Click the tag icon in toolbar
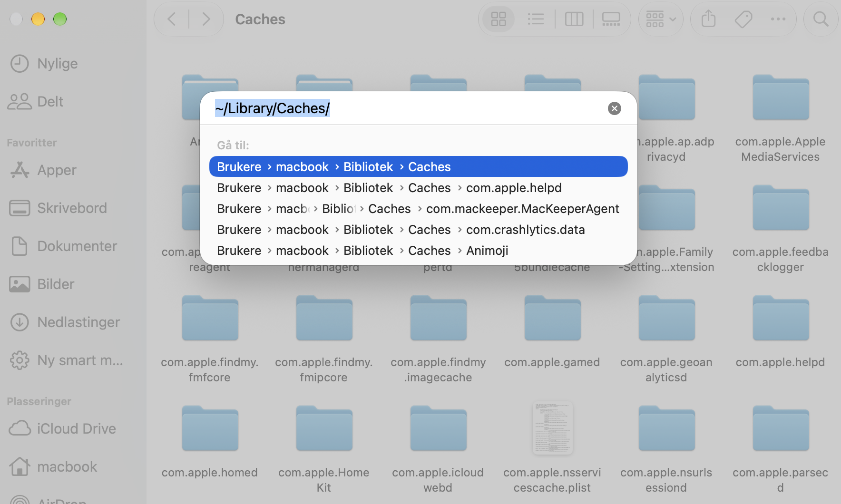 coord(743,19)
